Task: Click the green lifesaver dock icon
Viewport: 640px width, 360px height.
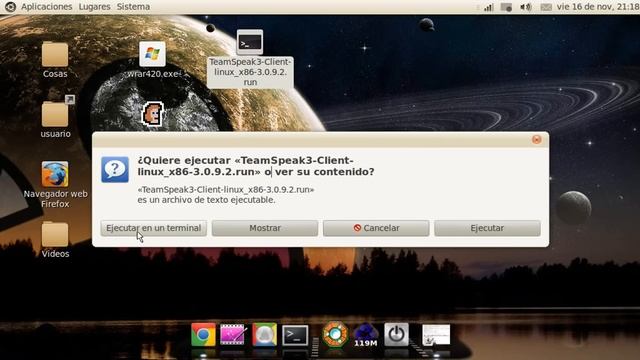Action: click(x=335, y=334)
